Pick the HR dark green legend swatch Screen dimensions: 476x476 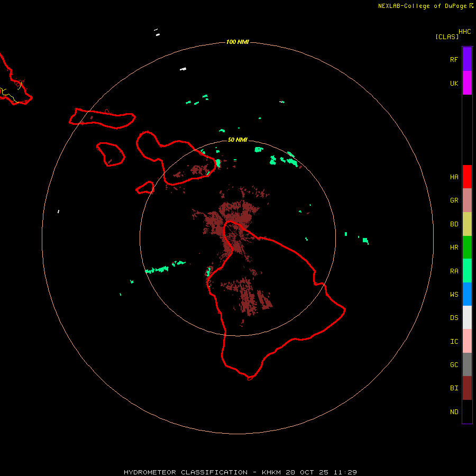467,248
